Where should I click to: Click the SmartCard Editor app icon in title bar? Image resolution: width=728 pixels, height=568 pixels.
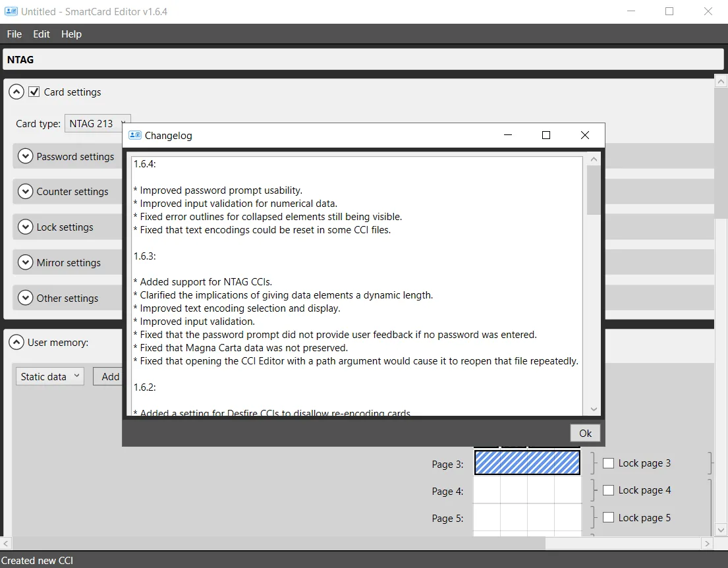11,11
